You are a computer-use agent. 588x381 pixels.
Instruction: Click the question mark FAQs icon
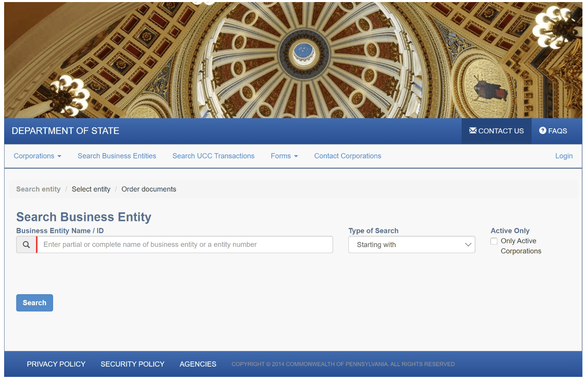point(543,131)
